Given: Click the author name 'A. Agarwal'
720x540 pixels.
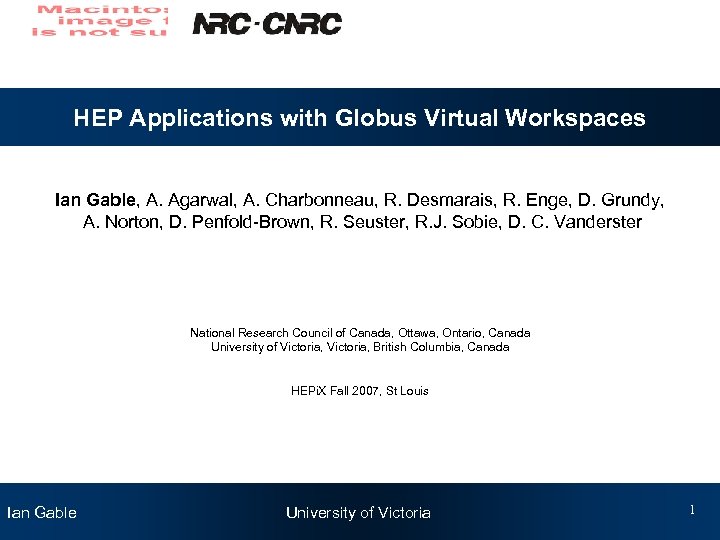Looking at the screenshot, I should pyautogui.click(x=189, y=200).
